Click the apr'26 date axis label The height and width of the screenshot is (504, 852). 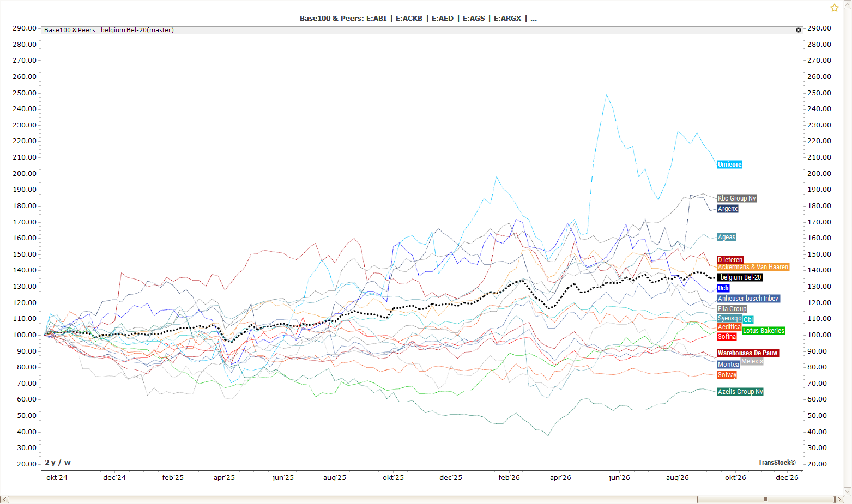(560, 478)
